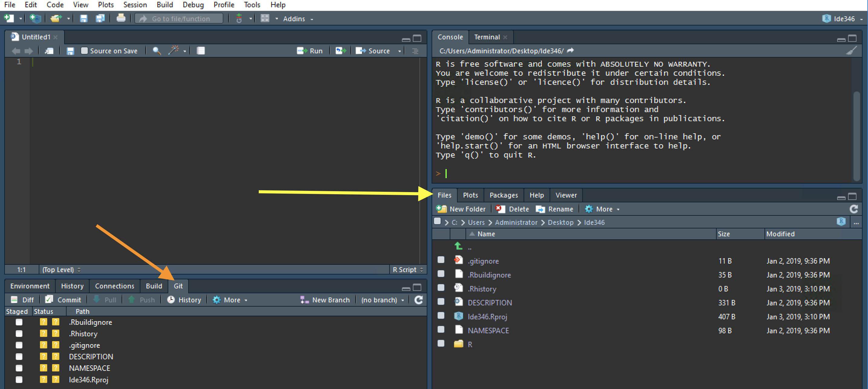868x389 pixels.
Task: Open the Ide346 project dropdown
Action: [843, 19]
